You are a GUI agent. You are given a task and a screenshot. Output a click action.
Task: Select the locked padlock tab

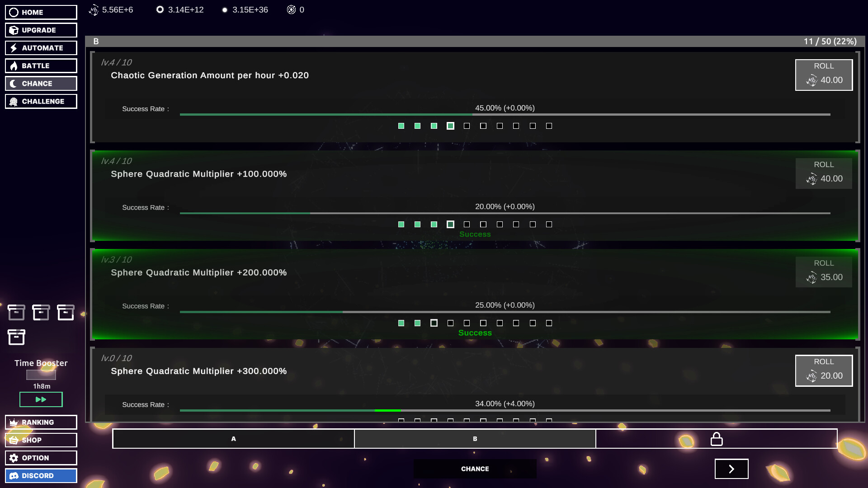[717, 438]
